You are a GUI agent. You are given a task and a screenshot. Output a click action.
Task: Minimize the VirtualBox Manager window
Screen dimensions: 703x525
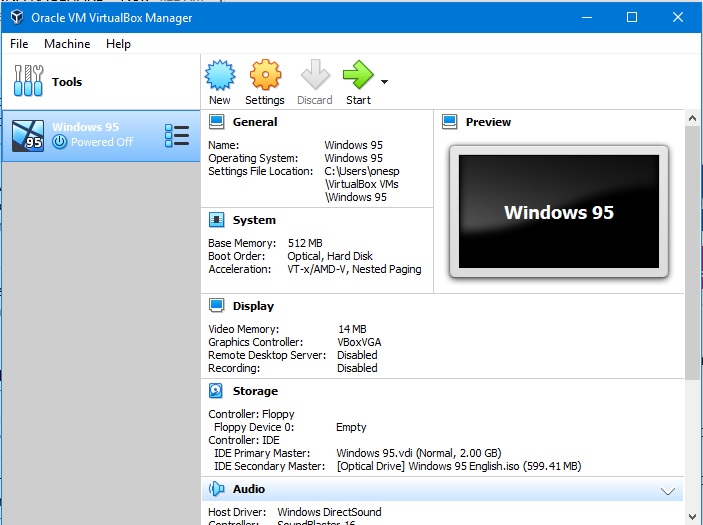(x=587, y=17)
